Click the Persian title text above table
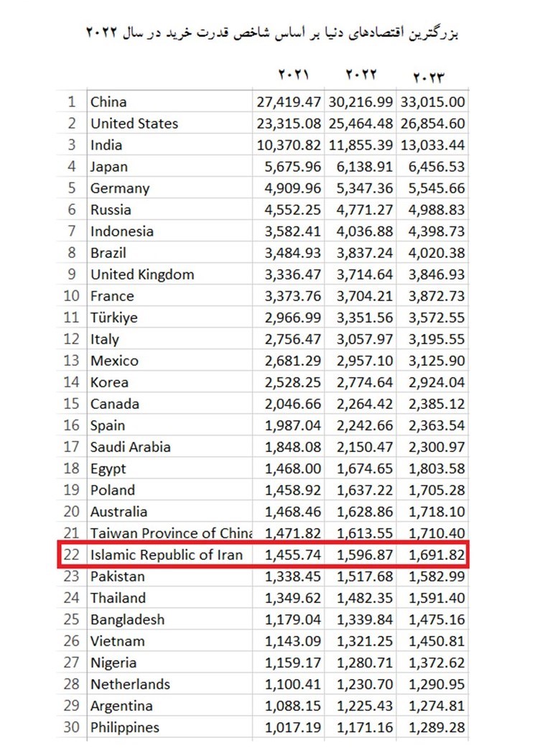Image resolution: width=558 pixels, height=756 pixels. pyautogui.click(x=272, y=33)
